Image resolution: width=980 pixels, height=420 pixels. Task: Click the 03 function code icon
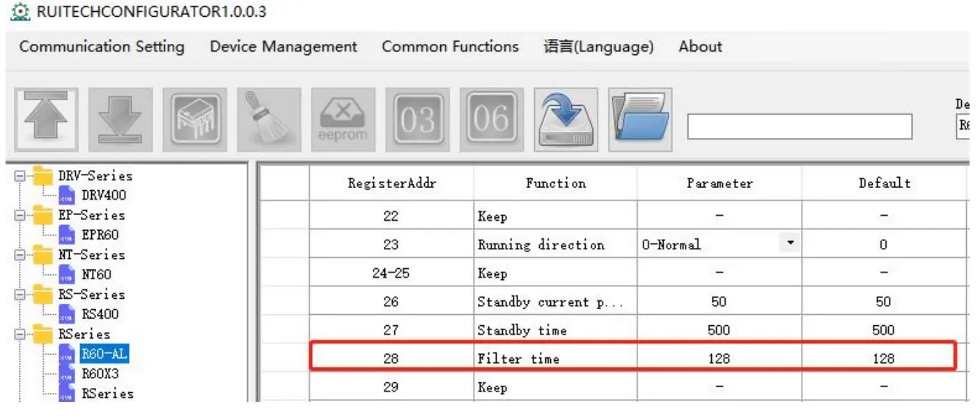[x=417, y=120]
